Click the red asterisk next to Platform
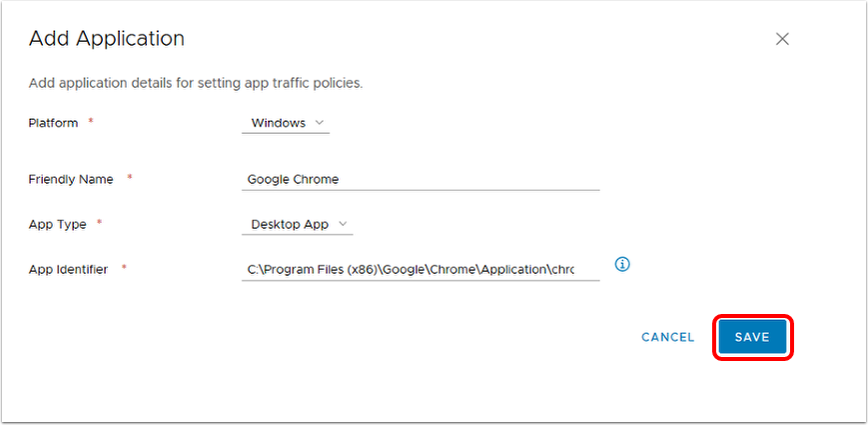868x425 pixels. (x=91, y=122)
